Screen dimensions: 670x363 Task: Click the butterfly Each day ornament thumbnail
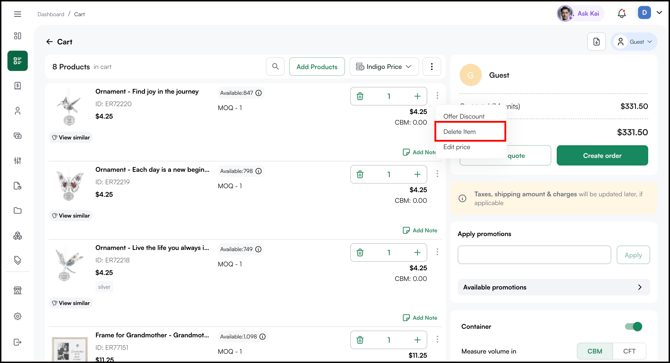(69, 186)
